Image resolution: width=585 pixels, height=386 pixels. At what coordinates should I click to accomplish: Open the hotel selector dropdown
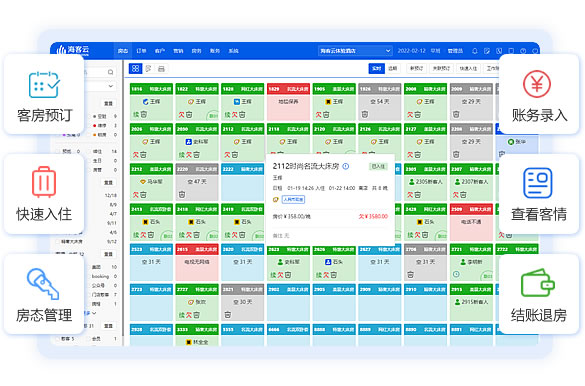pyautogui.click(x=355, y=51)
